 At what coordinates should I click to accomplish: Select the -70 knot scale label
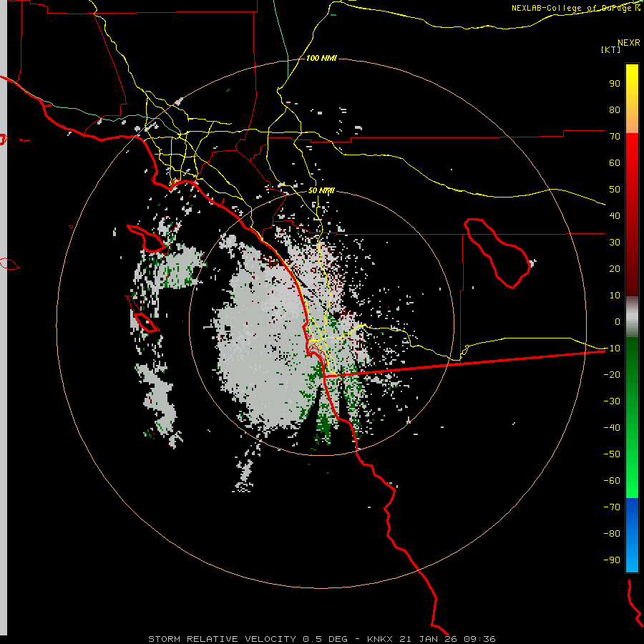[612, 507]
